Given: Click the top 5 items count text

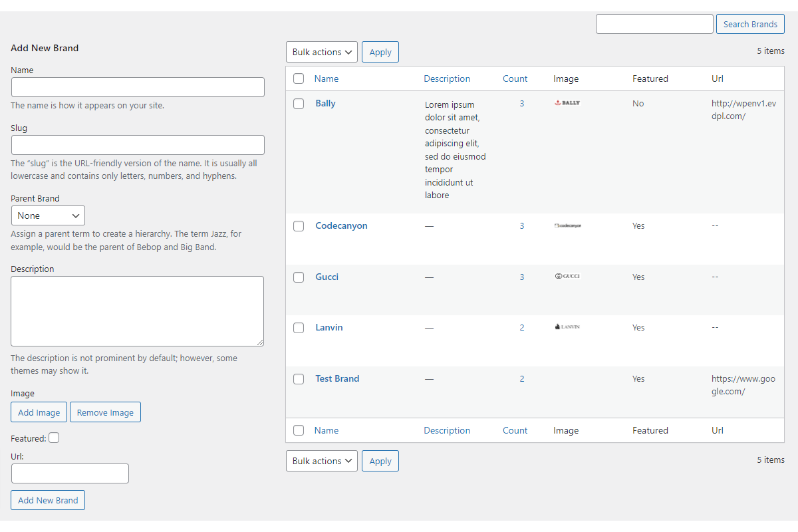Looking at the screenshot, I should (x=771, y=51).
